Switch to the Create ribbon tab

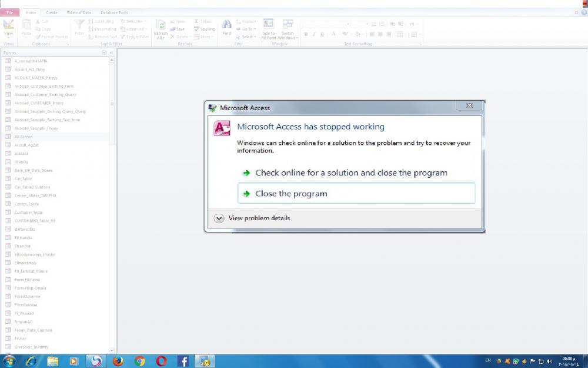click(x=52, y=12)
